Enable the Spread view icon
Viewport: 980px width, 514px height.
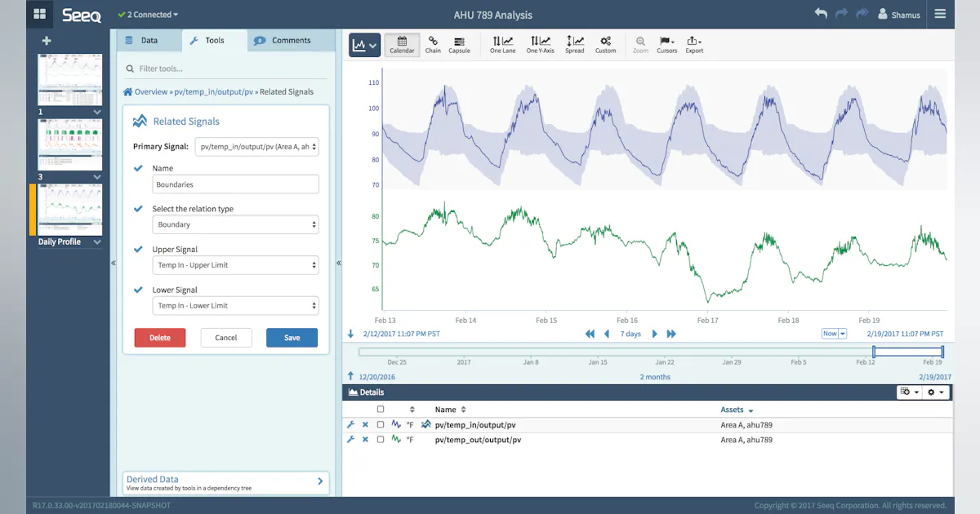pos(574,44)
